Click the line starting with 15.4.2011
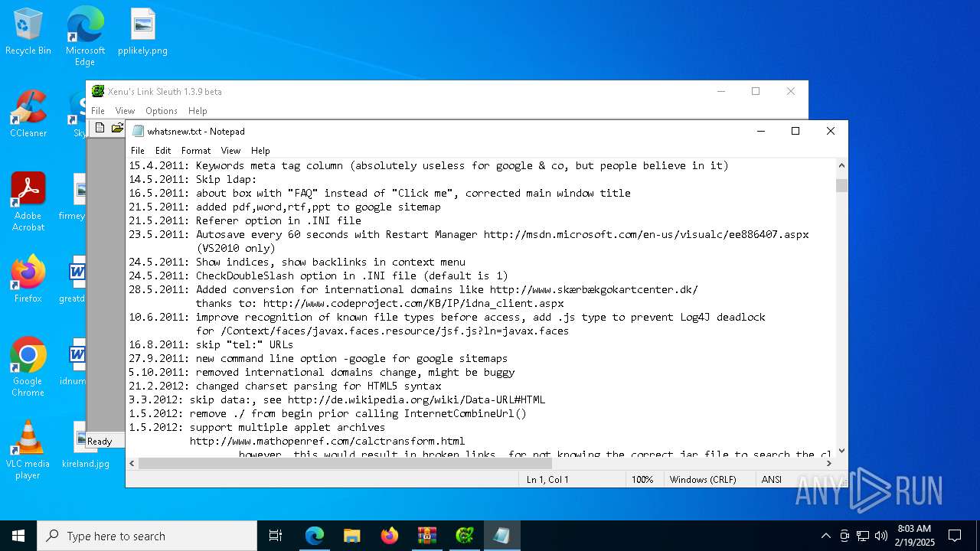Image resolution: width=980 pixels, height=551 pixels. coord(429,165)
